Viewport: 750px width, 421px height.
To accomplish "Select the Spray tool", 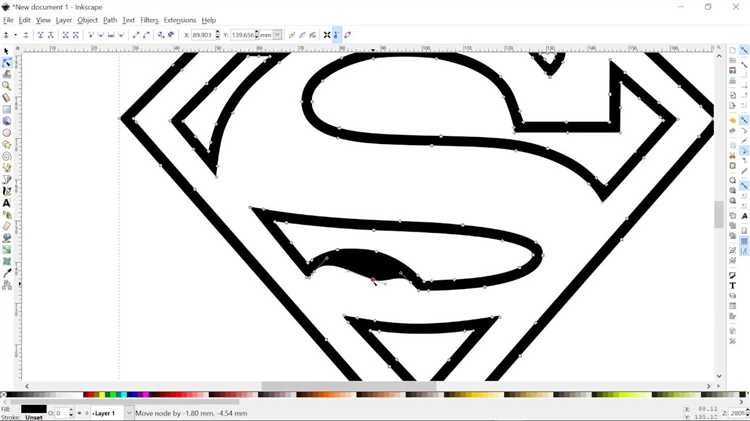I will point(6,215).
